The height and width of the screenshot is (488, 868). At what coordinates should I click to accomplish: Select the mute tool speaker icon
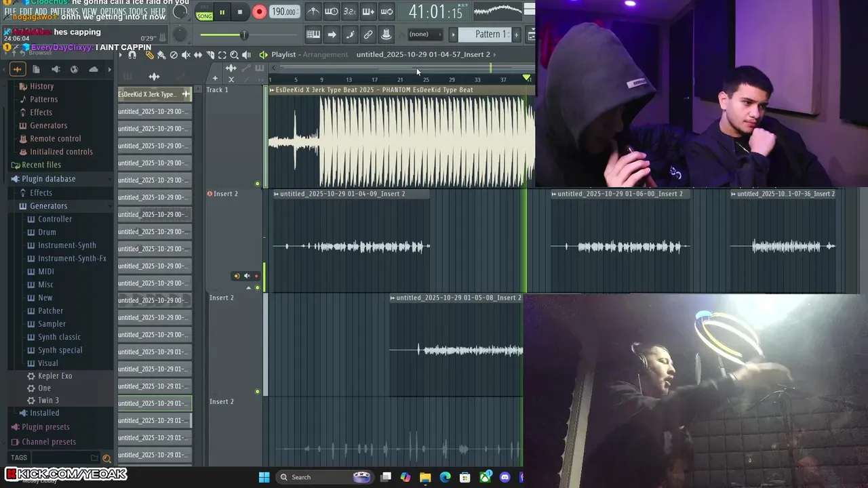(186, 55)
